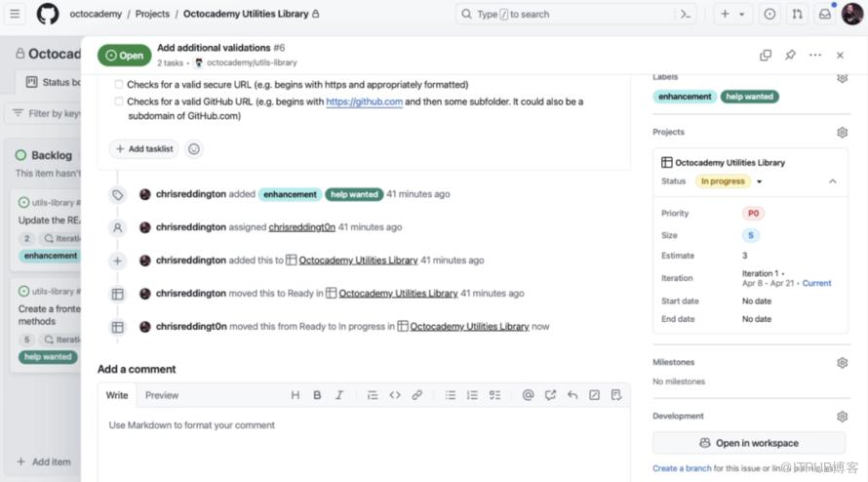Open the assigned chrisreddingt0n user link

(x=301, y=227)
